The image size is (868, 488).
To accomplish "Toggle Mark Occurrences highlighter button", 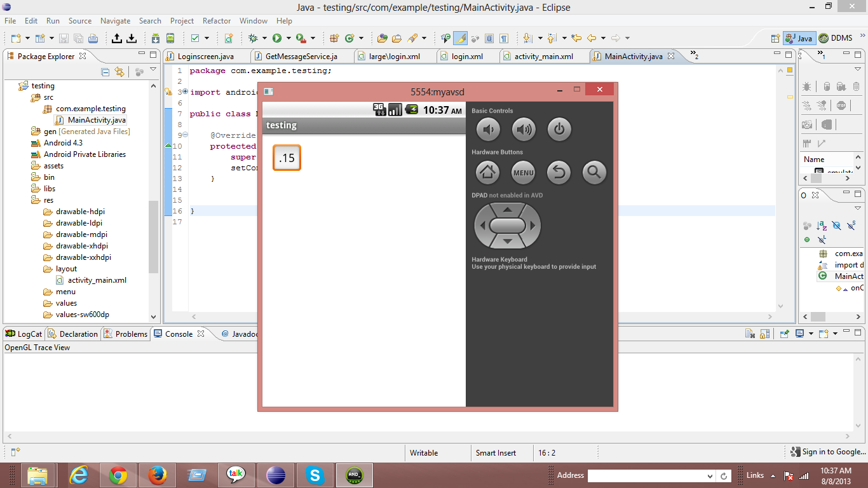I will 460,38.
